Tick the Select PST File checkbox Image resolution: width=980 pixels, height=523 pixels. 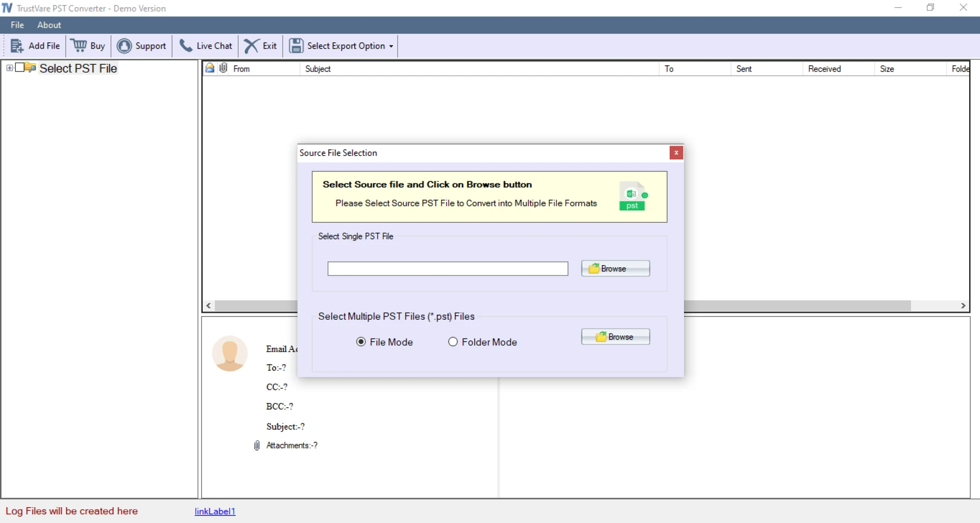click(20, 67)
